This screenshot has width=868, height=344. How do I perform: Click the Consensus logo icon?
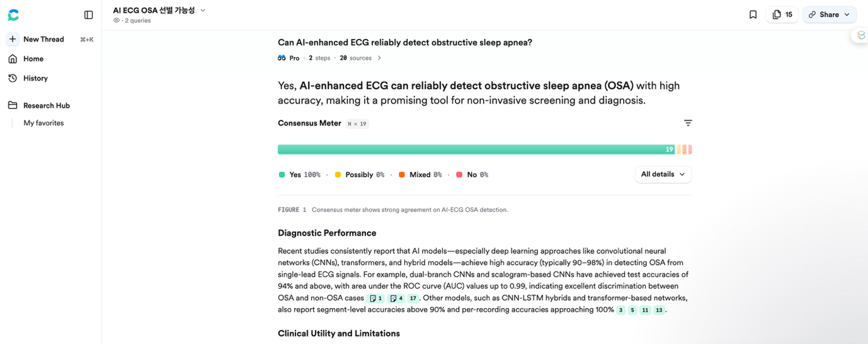pyautogui.click(x=13, y=14)
